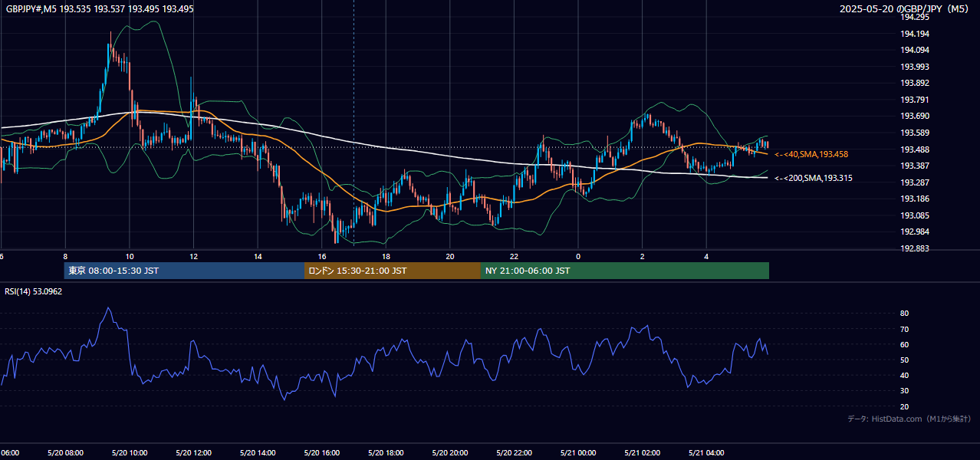This screenshot has width=980, height=460.
Task: Click hour tick 18 under price chart
Action: tap(386, 257)
